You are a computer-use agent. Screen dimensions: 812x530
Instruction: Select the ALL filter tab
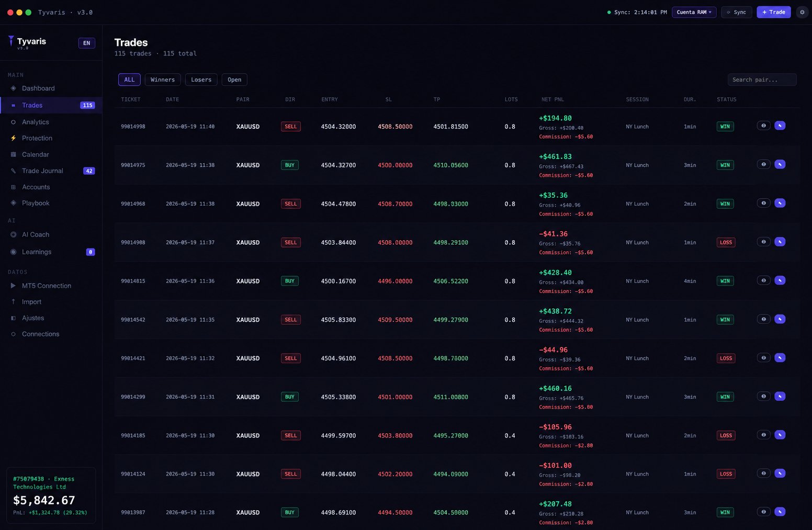coord(129,80)
